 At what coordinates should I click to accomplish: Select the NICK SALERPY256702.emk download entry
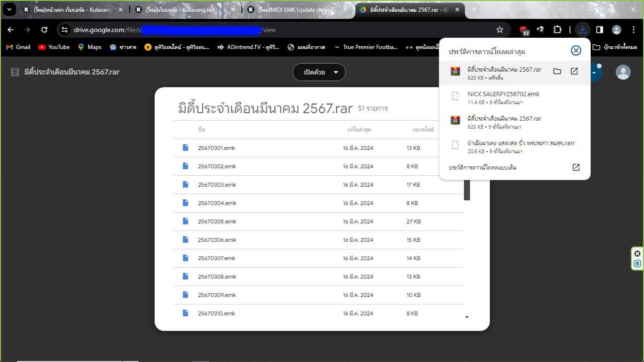coord(515,98)
